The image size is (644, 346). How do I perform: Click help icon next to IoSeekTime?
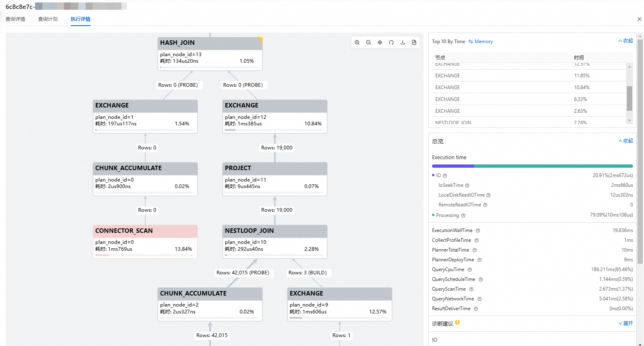coord(467,185)
